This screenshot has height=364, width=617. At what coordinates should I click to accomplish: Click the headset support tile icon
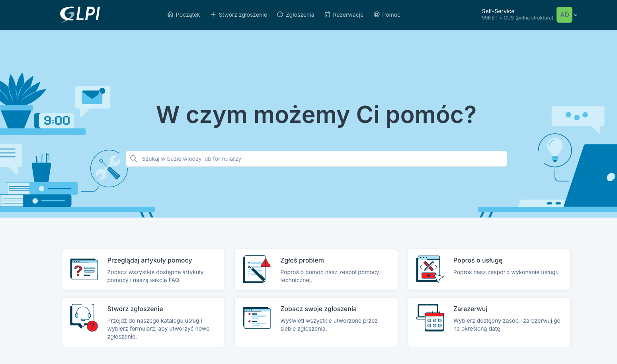(x=84, y=318)
